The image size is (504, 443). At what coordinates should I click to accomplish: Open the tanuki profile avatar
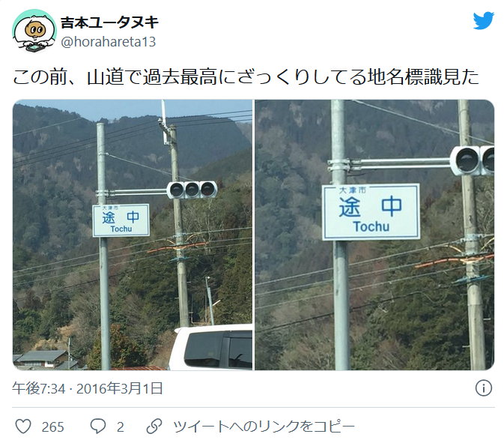[34, 31]
